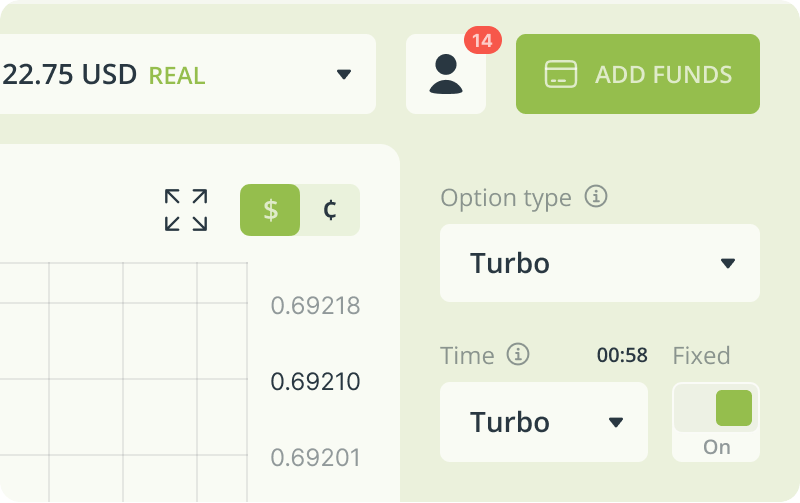
Task: Click info icon beside Time label
Action: (518, 354)
